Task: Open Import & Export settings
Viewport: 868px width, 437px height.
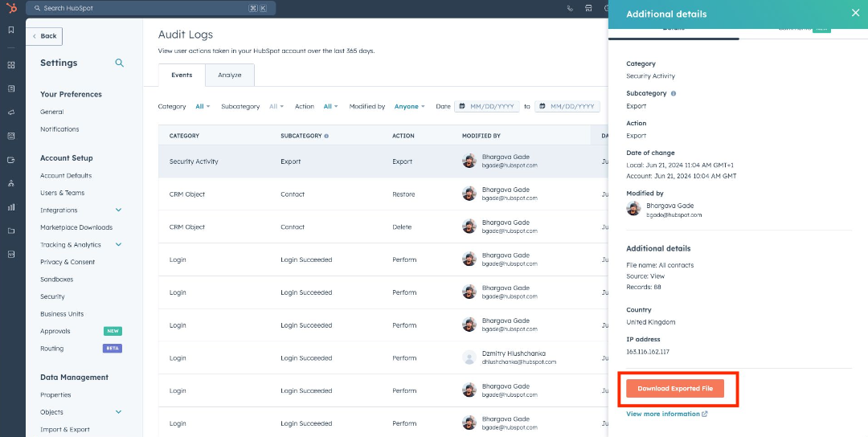Action: coord(65,429)
